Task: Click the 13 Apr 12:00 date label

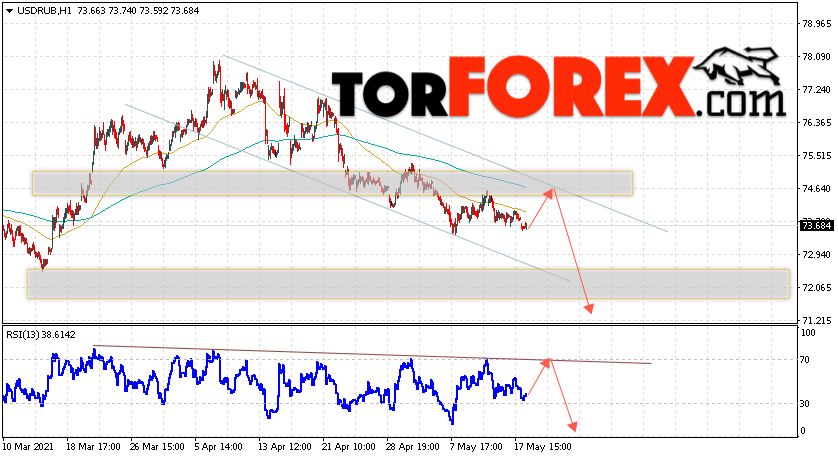Action: 286,447
